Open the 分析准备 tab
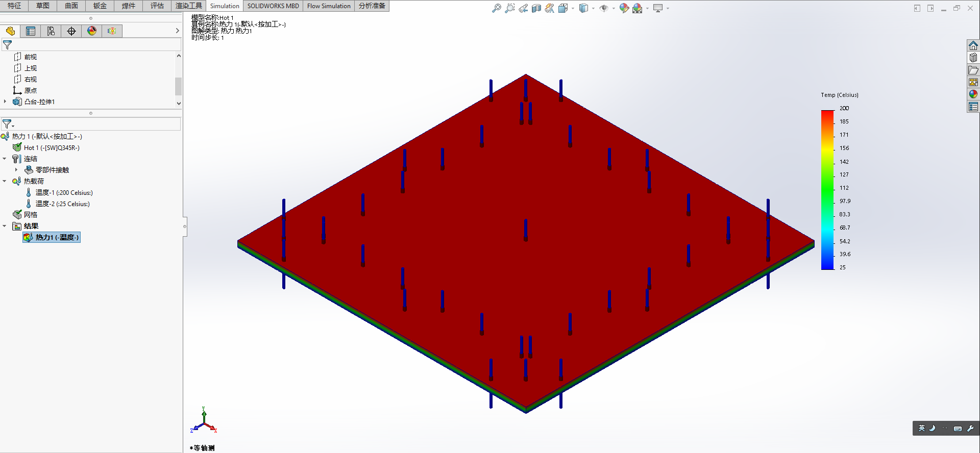Viewport: 980px width, 453px height. point(372,6)
